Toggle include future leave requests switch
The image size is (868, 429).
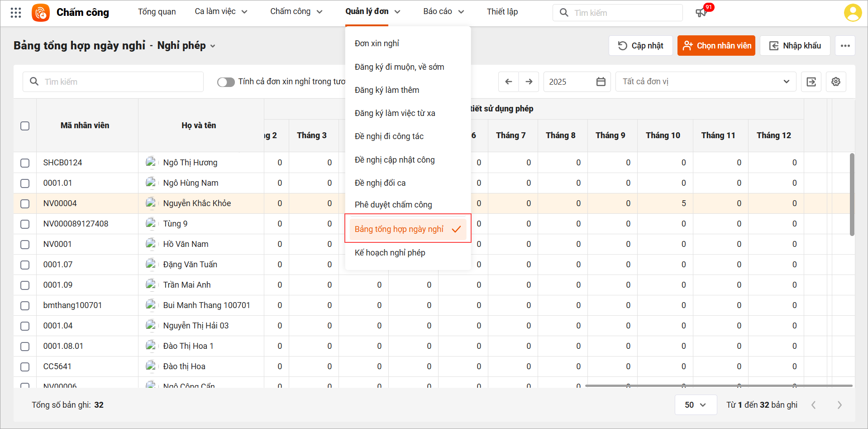pyautogui.click(x=226, y=82)
